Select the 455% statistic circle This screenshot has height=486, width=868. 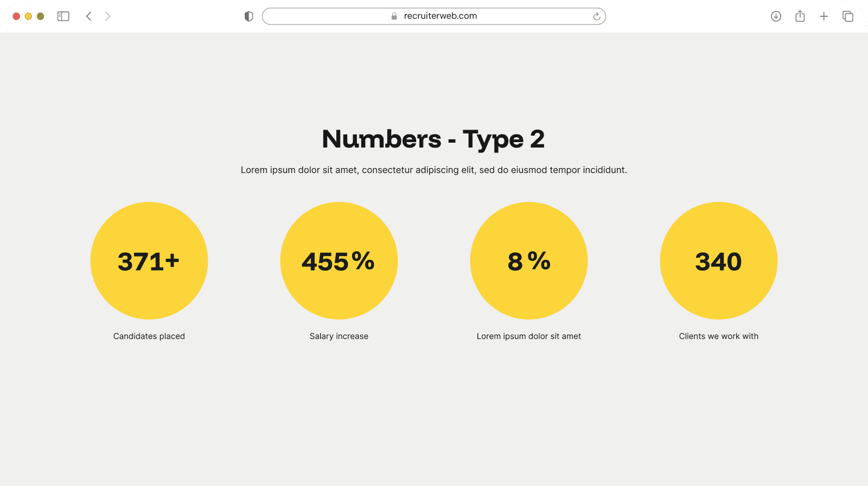tap(339, 261)
